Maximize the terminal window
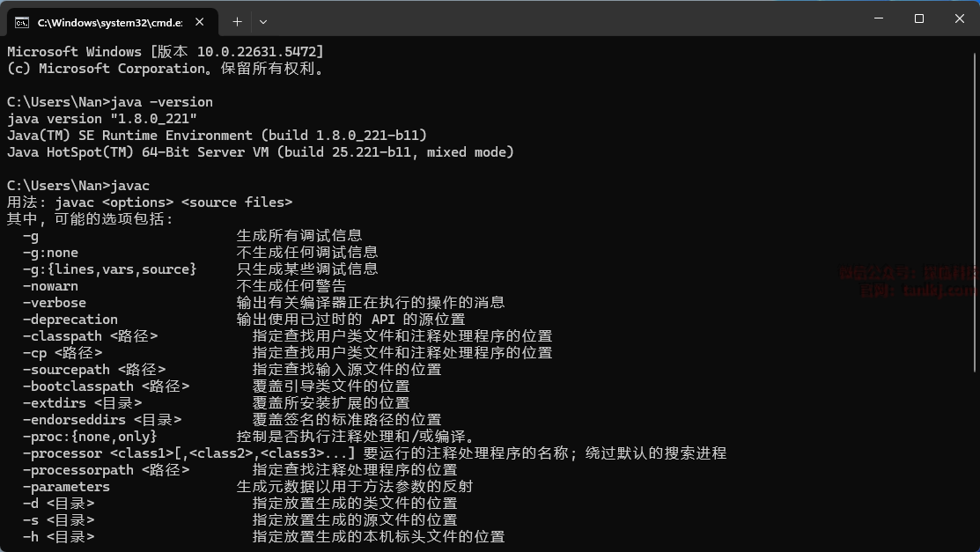This screenshot has width=980, height=552. pyautogui.click(x=919, y=18)
